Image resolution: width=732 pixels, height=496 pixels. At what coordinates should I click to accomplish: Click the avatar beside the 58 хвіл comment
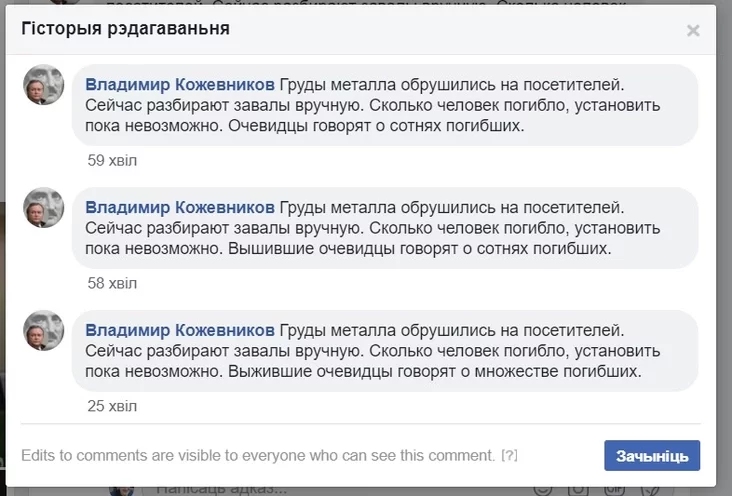[44, 208]
